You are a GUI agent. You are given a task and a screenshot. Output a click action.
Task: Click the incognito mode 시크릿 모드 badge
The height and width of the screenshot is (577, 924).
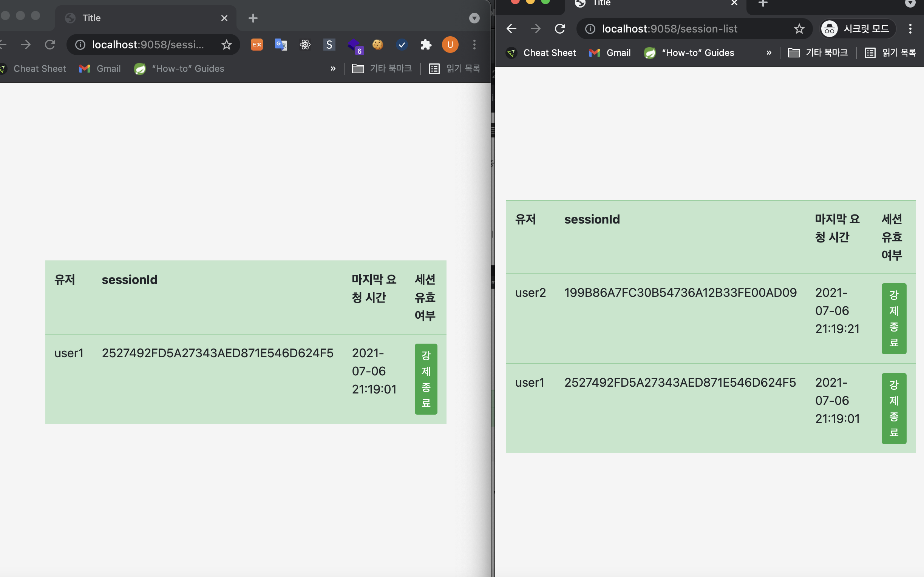(858, 29)
